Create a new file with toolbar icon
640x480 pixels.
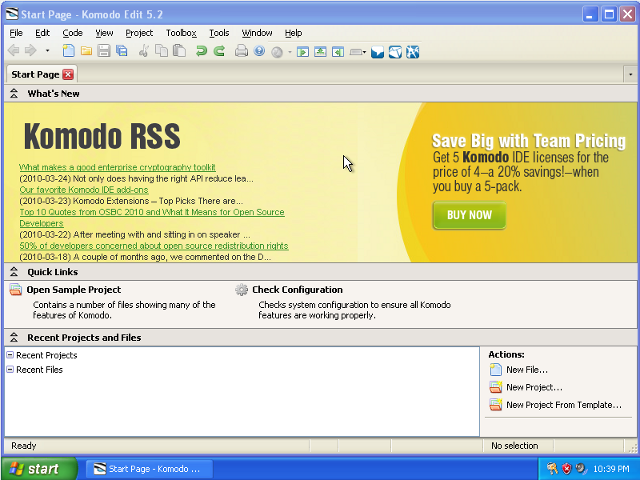click(68, 51)
